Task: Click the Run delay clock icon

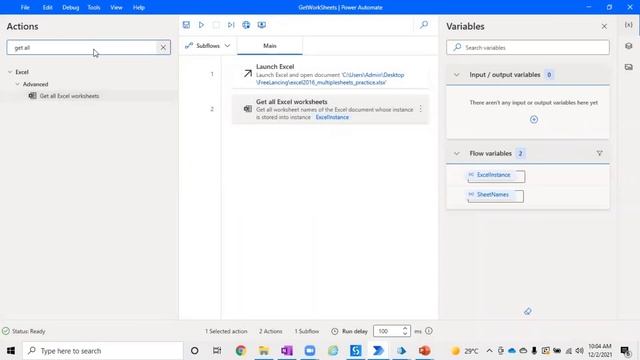Action: tap(335, 331)
